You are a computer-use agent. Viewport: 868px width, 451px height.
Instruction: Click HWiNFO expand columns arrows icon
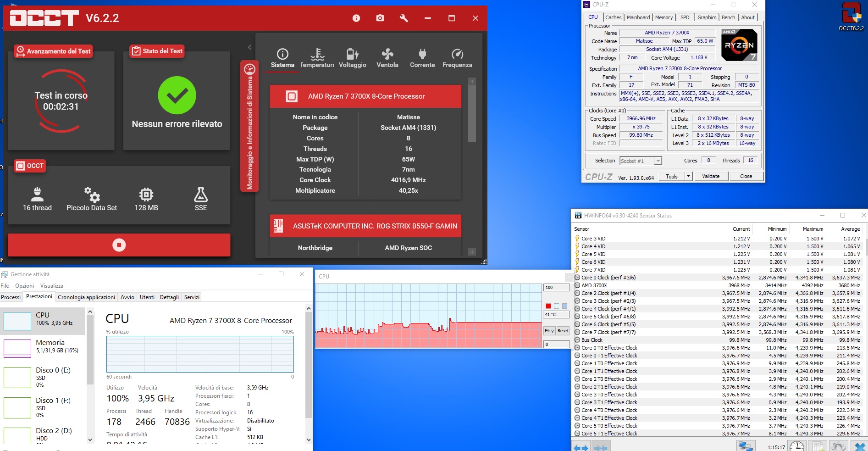point(581,447)
